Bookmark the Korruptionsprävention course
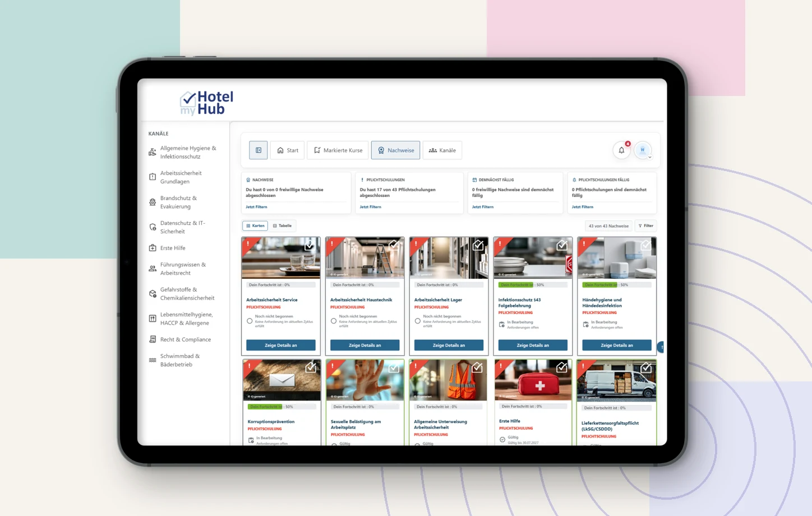 [311, 367]
